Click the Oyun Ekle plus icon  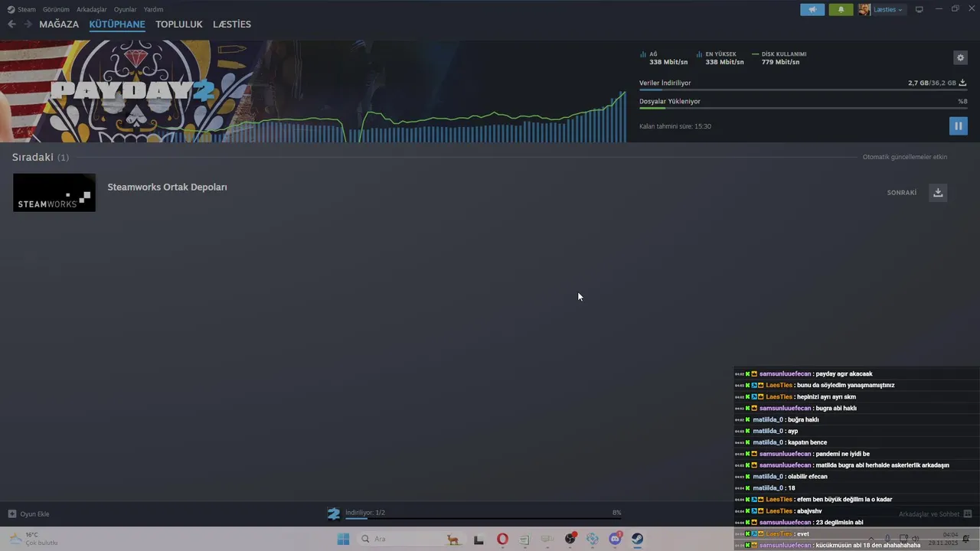(x=12, y=514)
